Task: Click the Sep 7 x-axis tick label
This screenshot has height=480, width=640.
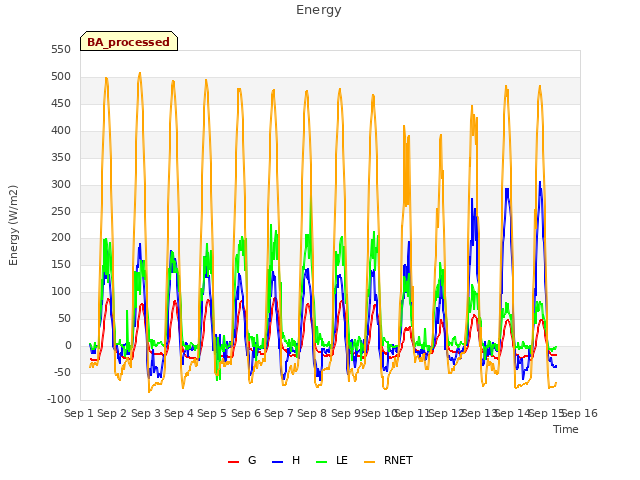Action: pyautogui.click(x=279, y=413)
